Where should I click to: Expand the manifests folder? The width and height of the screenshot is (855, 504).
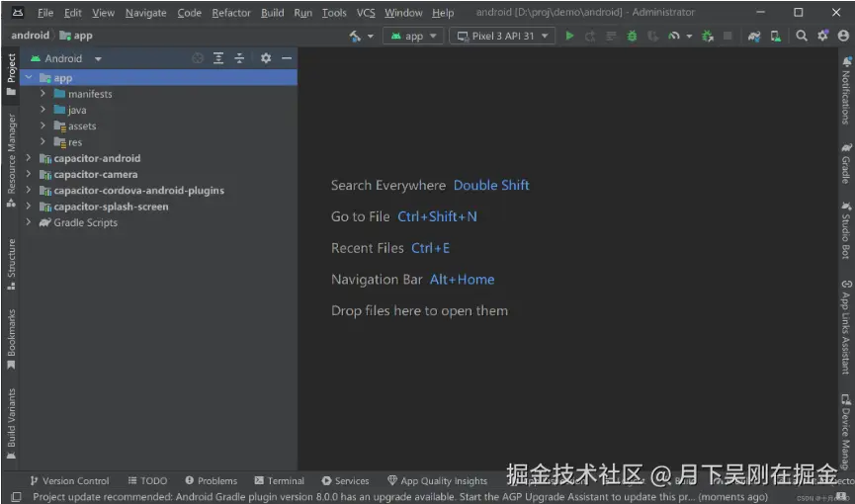[43, 93]
